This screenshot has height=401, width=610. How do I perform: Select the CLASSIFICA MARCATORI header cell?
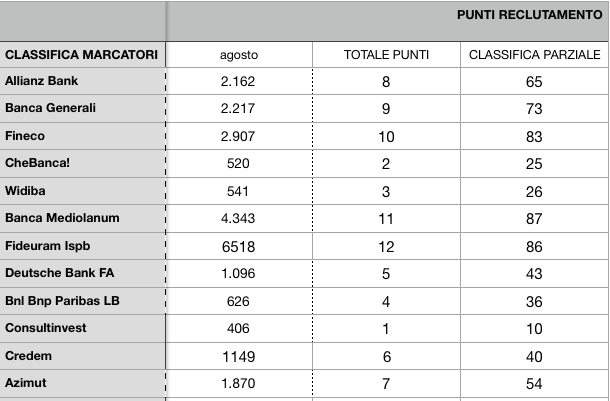[x=82, y=54]
